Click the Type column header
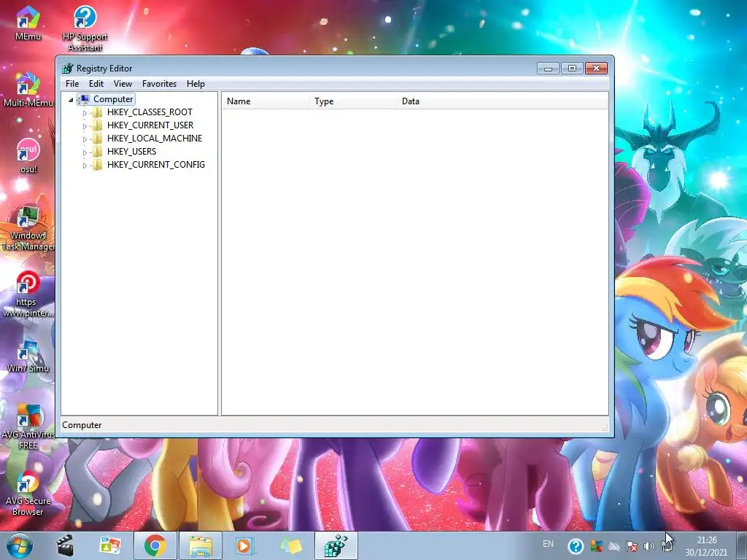The height and width of the screenshot is (560, 747). tap(354, 101)
